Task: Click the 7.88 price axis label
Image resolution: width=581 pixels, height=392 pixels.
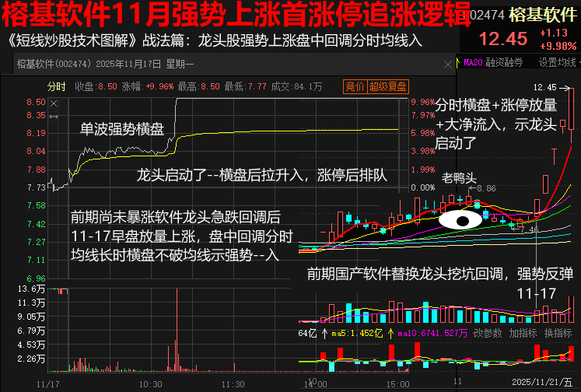Action: pos(36,170)
